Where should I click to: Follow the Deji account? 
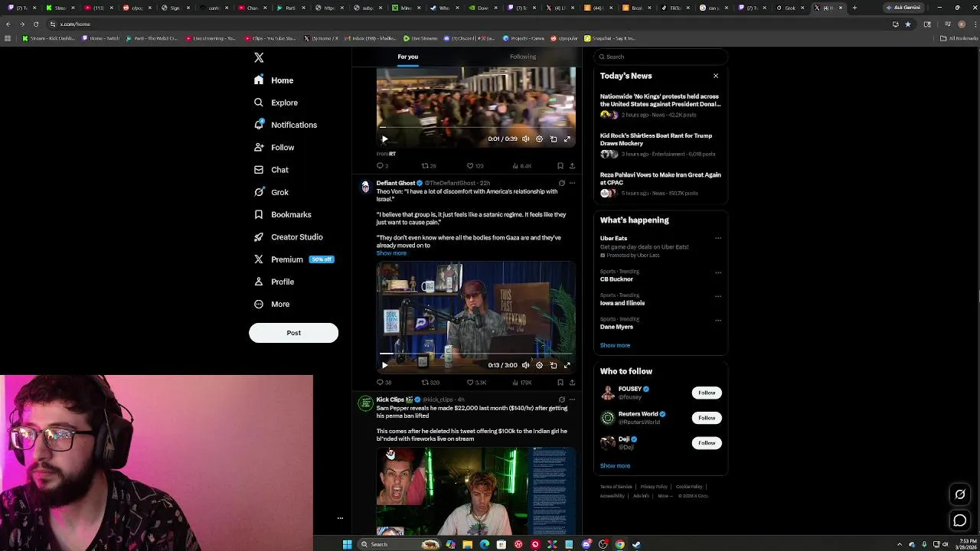pos(707,443)
